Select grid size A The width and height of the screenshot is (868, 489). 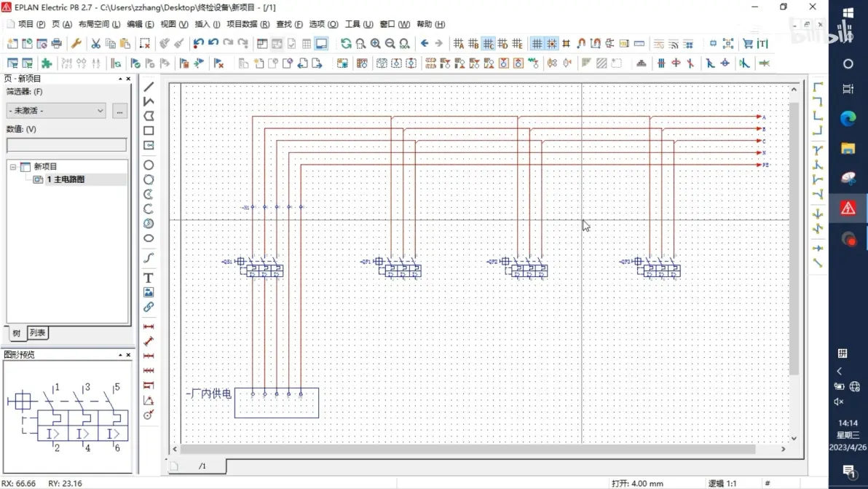click(x=458, y=43)
